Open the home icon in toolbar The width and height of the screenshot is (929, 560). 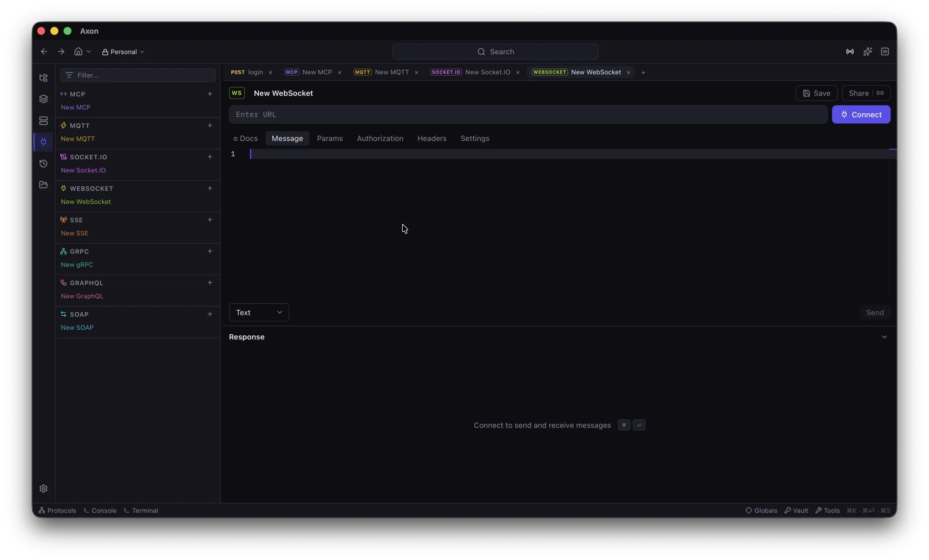[x=79, y=52]
